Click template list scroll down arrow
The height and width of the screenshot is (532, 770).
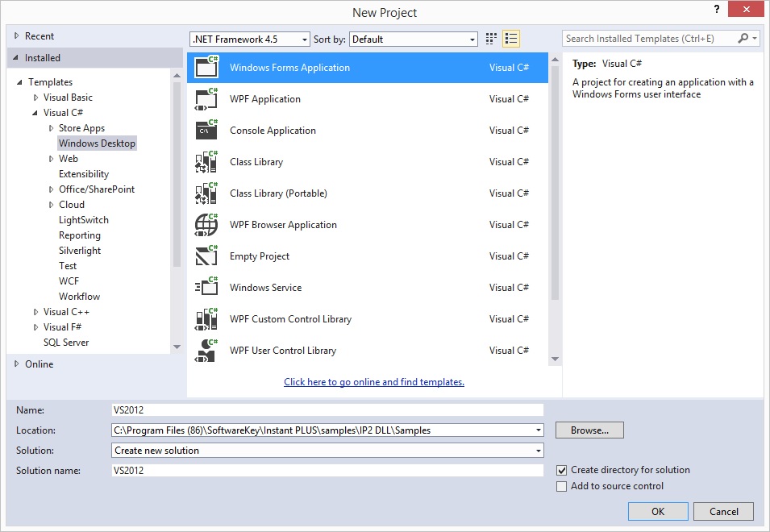pyautogui.click(x=555, y=360)
